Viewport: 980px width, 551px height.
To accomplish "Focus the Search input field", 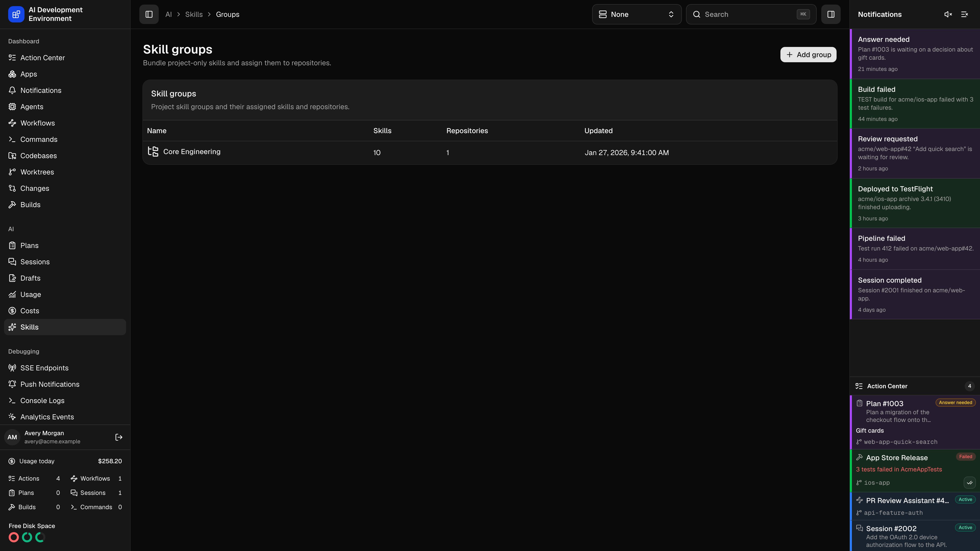I will click(x=751, y=15).
